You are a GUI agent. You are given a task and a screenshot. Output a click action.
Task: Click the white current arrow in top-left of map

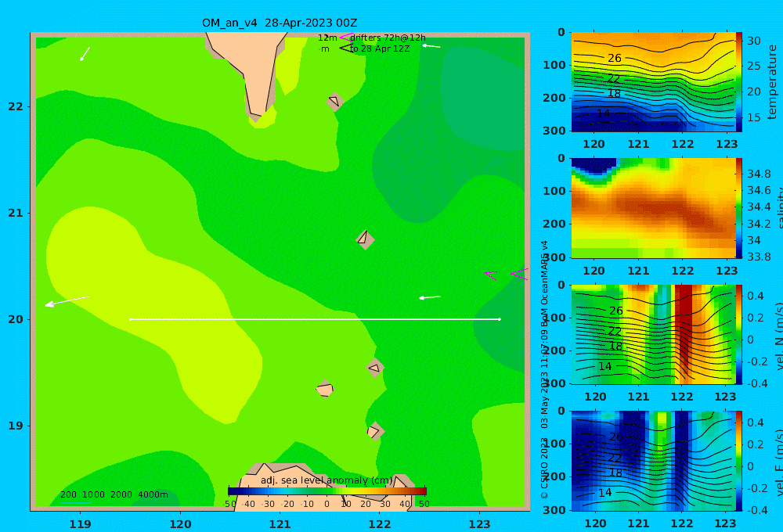(85, 54)
